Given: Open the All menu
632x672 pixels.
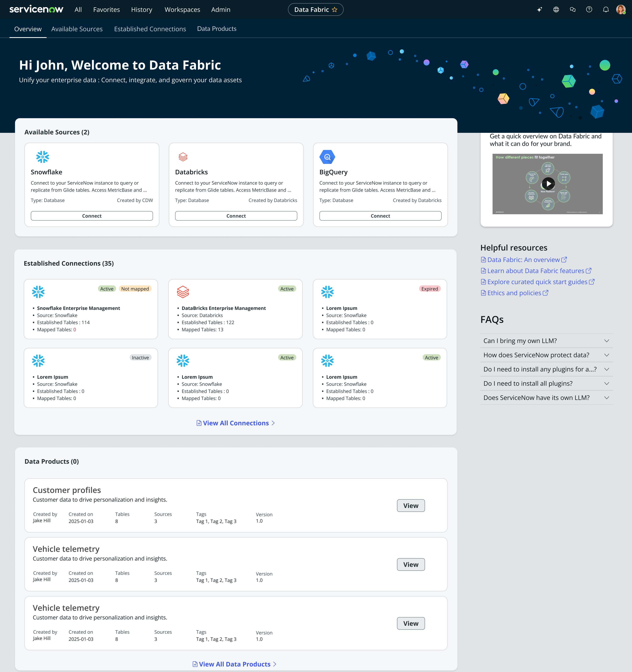Looking at the screenshot, I should (x=78, y=9).
